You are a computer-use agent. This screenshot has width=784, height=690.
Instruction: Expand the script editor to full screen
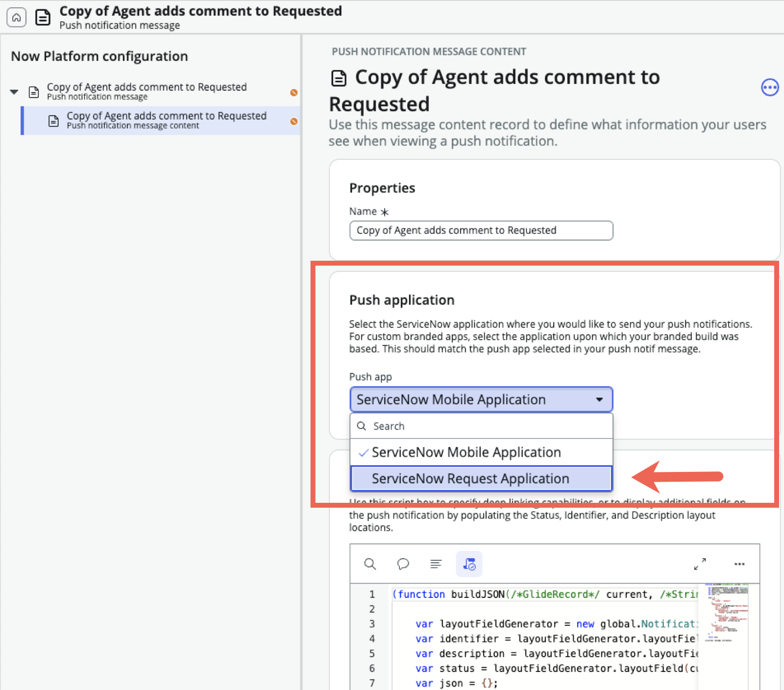click(x=700, y=564)
